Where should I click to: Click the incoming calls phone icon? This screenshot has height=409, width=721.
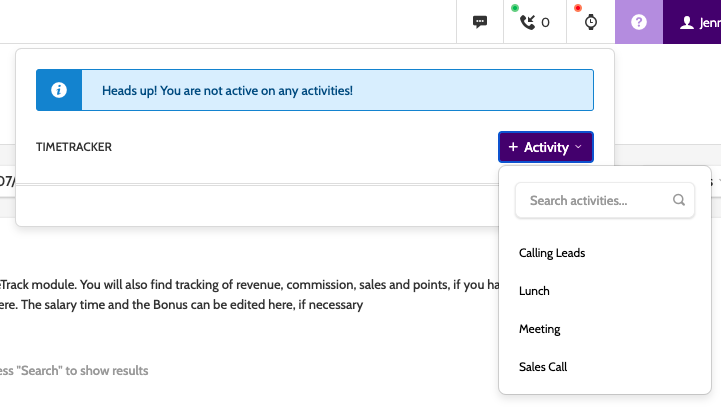click(x=527, y=21)
